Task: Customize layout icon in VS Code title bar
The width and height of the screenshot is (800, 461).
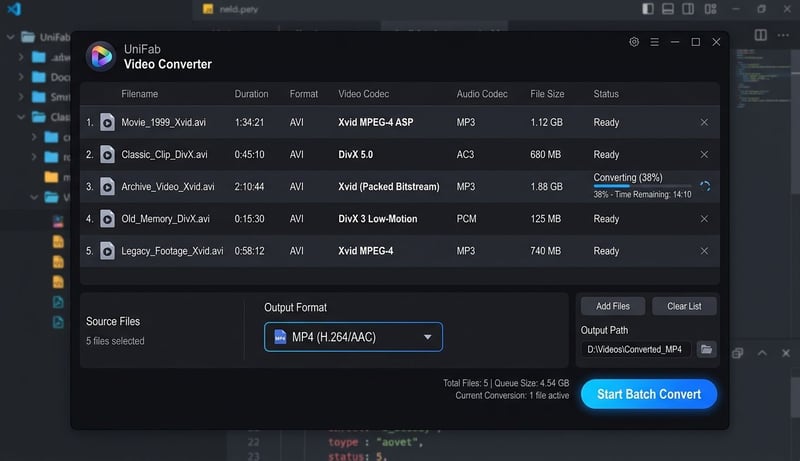Action: pyautogui.click(x=710, y=9)
